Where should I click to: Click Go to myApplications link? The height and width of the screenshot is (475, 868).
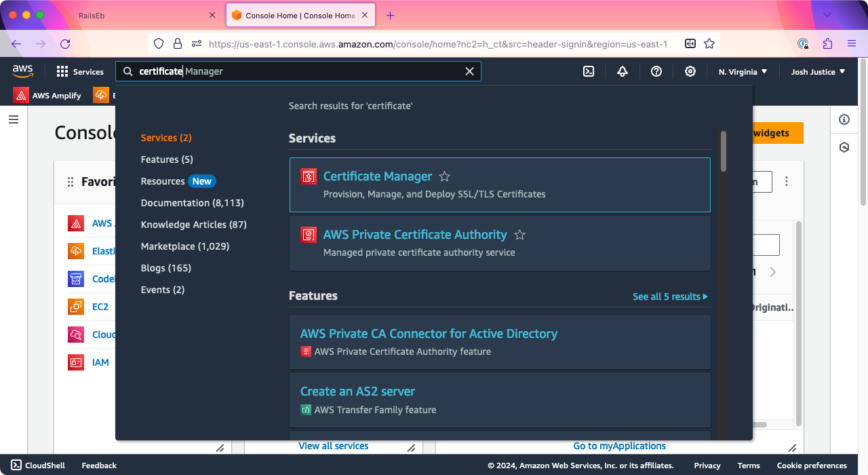tap(620, 446)
